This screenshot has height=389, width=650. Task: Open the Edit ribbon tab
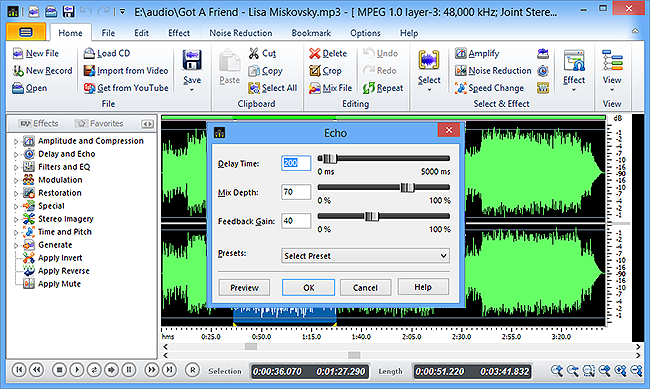pyautogui.click(x=141, y=33)
